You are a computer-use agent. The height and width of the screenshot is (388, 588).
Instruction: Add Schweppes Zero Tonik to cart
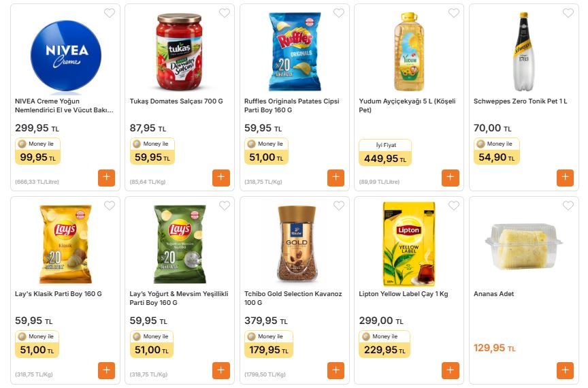click(x=565, y=178)
